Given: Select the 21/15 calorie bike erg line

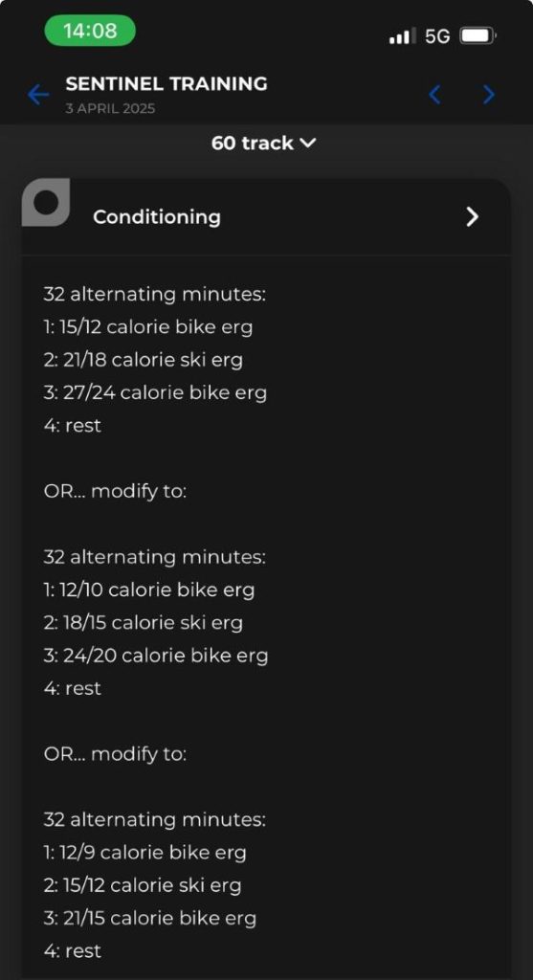Looking at the screenshot, I should (x=150, y=918).
